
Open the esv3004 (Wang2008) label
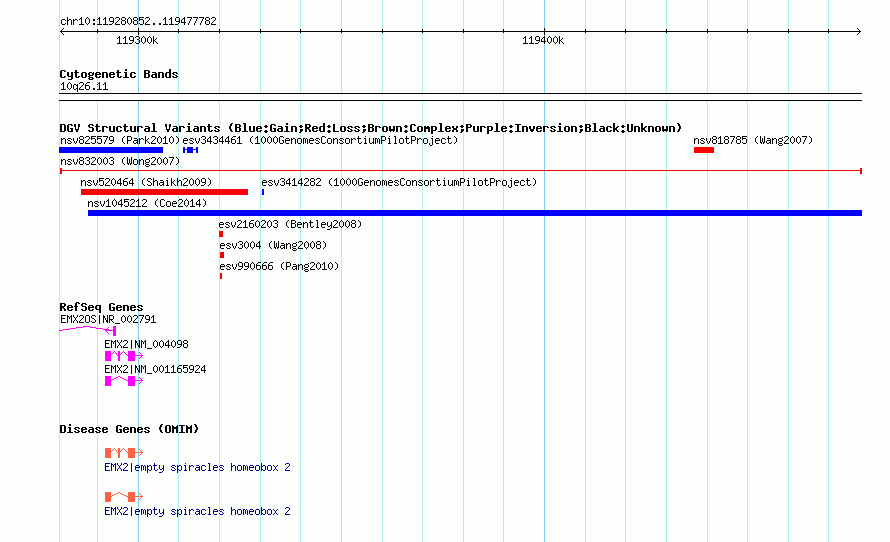click(x=273, y=245)
